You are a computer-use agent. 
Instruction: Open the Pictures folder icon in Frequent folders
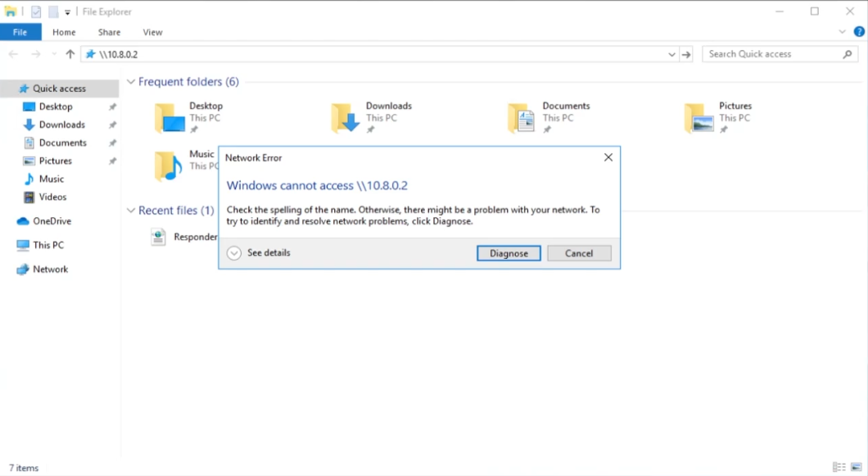pyautogui.click(x=698, y=118)
